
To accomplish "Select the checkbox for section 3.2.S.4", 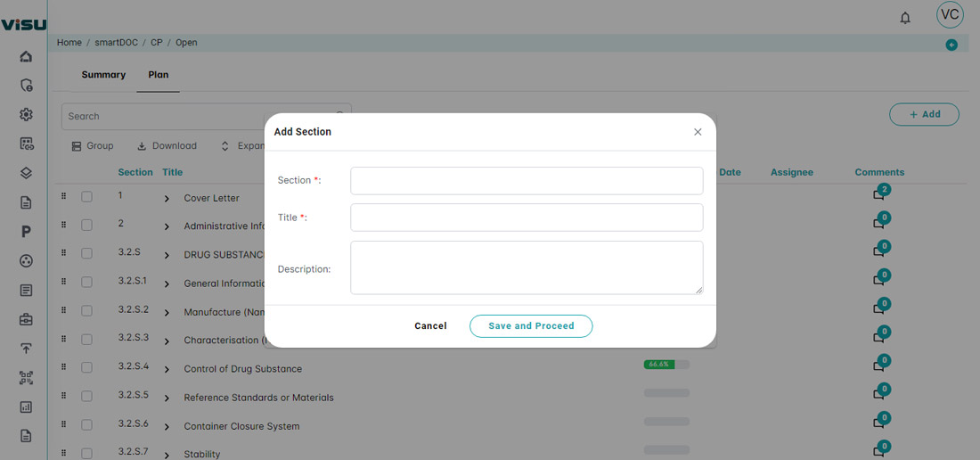I will pyautogui.click(x=86, y=367).
